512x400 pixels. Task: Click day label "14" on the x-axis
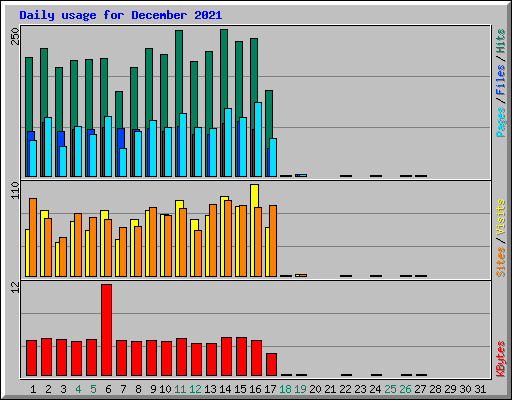pyautogui.click(x=225, y=389)
